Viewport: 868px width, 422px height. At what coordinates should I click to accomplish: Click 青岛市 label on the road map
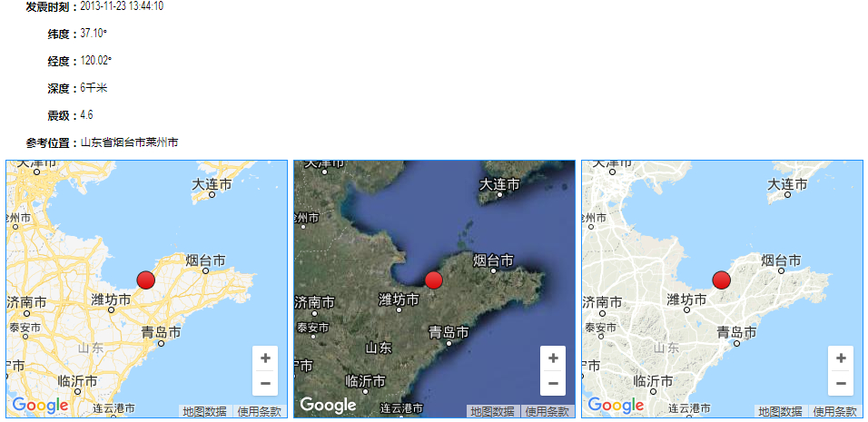tap(161, 332)
